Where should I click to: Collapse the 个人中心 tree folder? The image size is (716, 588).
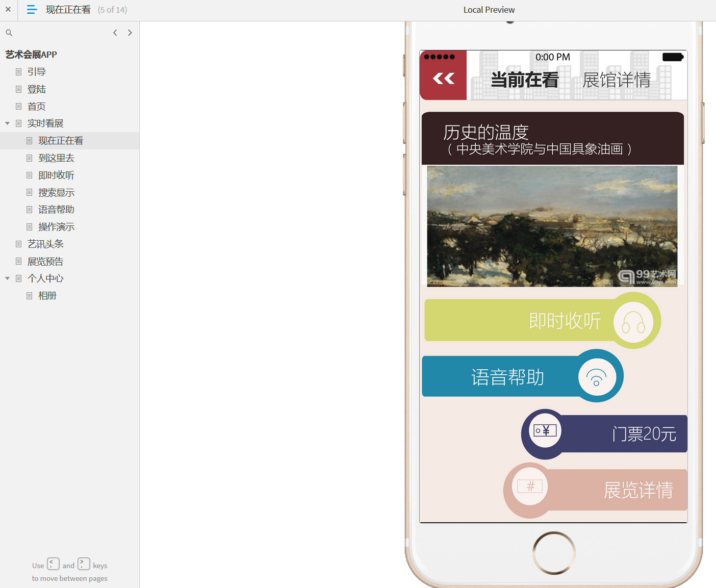pyautogui.click(x=7, y=278)
